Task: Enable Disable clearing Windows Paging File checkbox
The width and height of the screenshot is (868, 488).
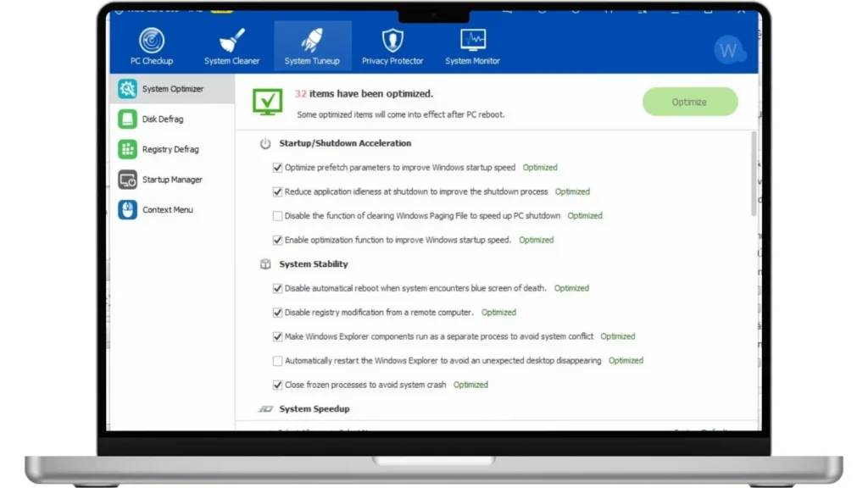Action: click(277, 216)
